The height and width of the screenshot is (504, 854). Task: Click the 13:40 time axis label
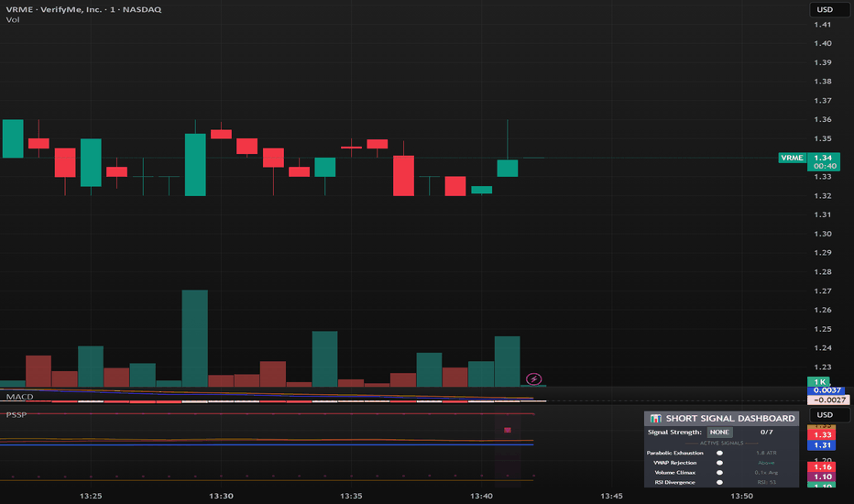pyautogui.click(x=481, y=496)
